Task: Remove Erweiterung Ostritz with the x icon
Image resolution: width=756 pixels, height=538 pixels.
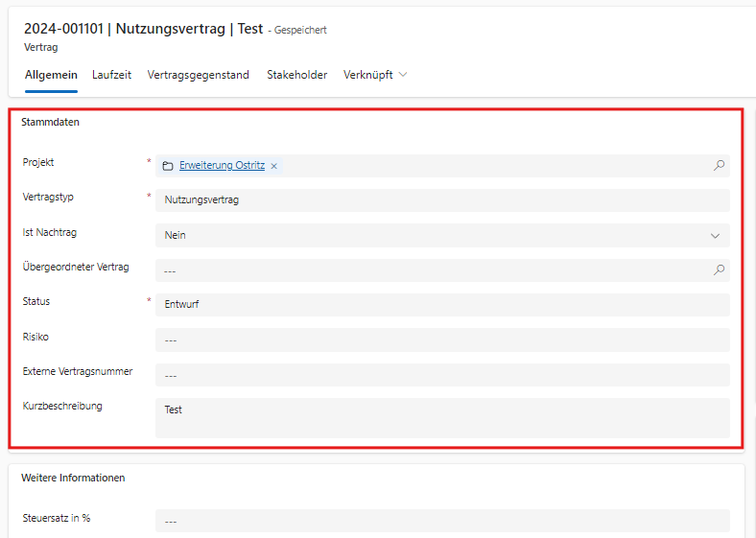Action: click(x=274, y=166)
